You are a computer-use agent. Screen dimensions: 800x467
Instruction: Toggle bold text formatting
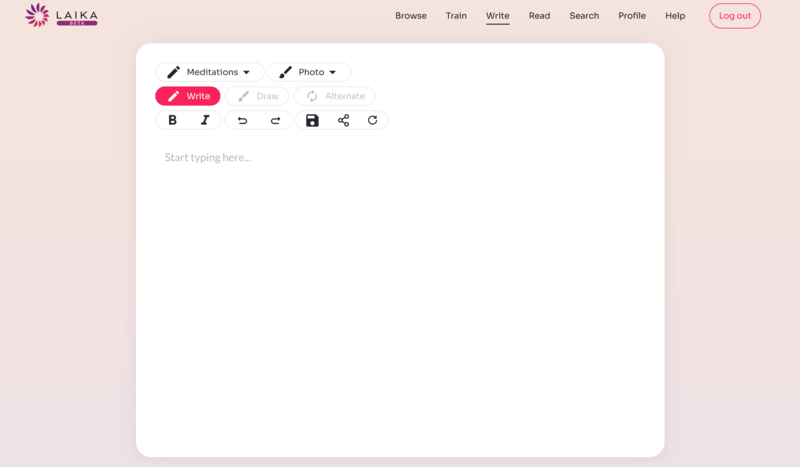tap(172, 120)
